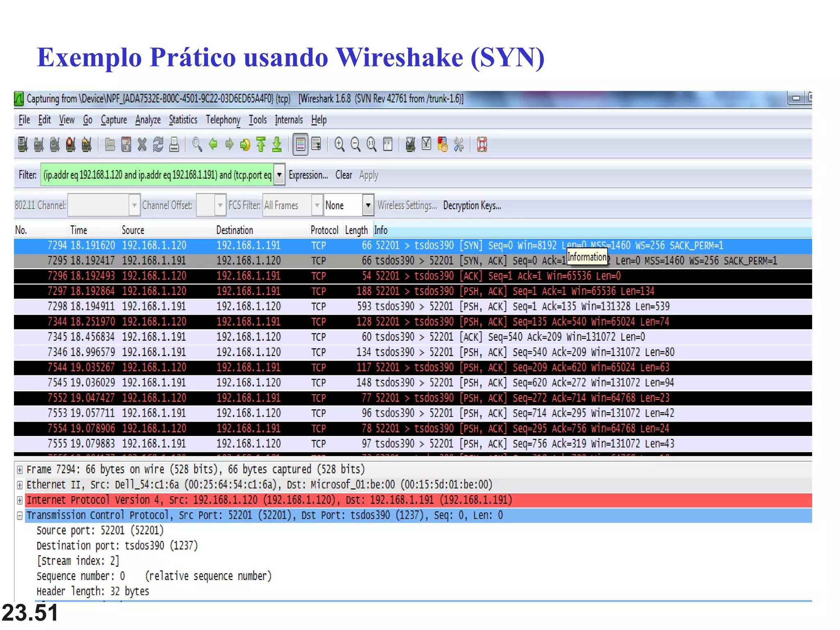
Task: Select packet 7298 row with length 593
Action: coord(413,306)
